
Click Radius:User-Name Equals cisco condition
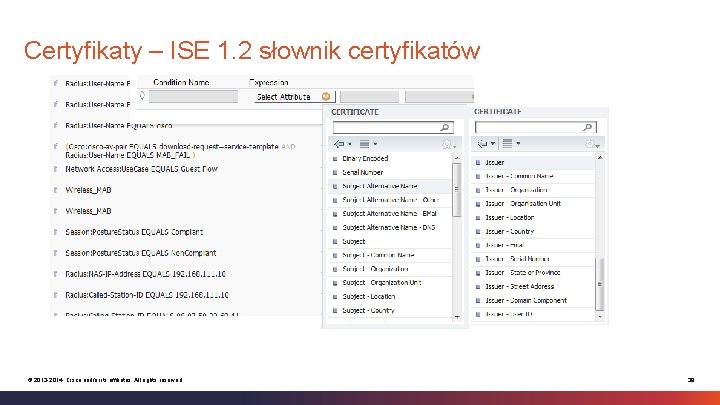pyautogui.click(x=118, y=125)
